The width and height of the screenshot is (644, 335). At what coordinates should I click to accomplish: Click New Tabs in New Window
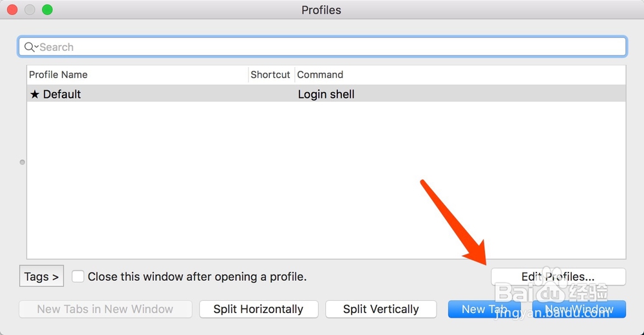click(105, 309)
